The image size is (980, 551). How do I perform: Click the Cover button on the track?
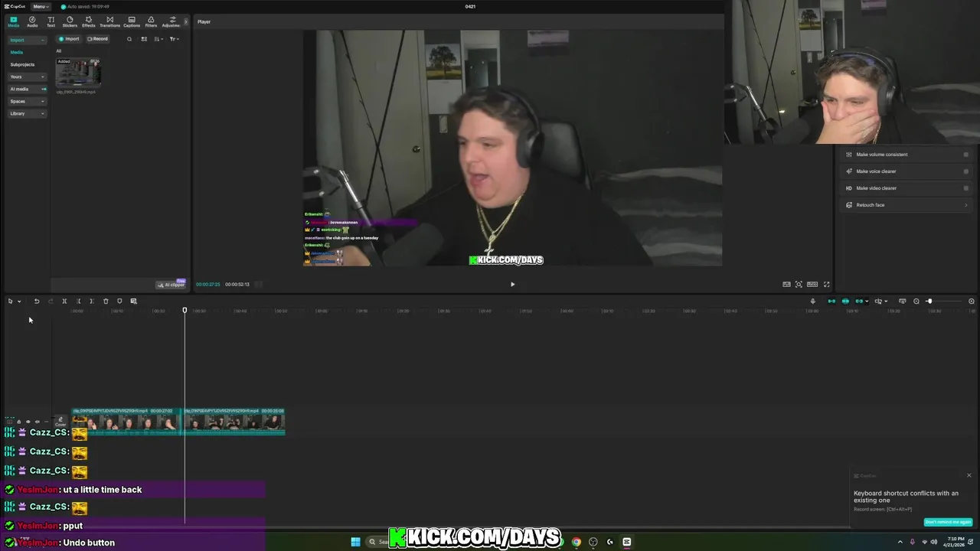point(60,422)
